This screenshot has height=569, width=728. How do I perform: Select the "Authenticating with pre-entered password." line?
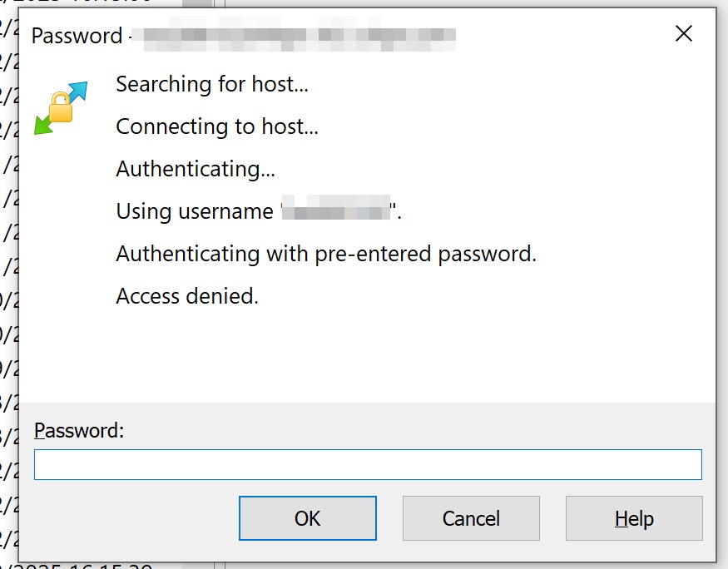point(326,254)
